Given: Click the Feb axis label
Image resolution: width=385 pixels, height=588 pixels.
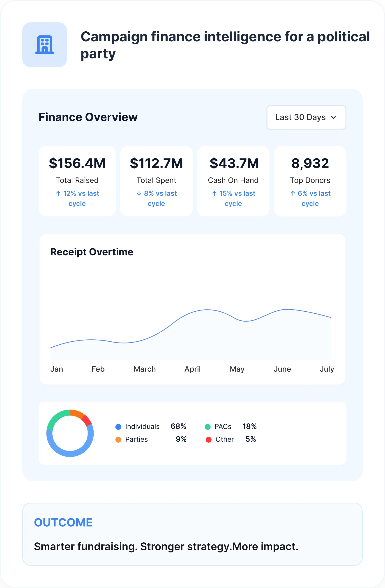Looking at the screenshot, I should pyautogui.click(x=98, y=369).
